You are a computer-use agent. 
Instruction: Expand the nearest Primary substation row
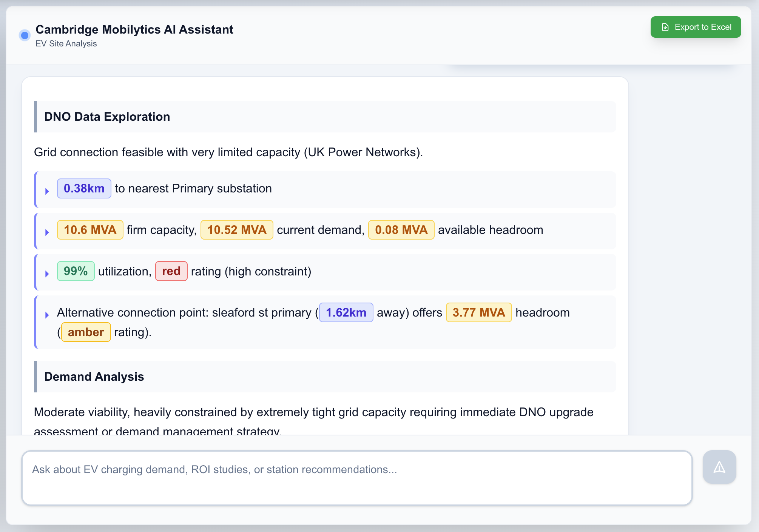tap(47, 191)
